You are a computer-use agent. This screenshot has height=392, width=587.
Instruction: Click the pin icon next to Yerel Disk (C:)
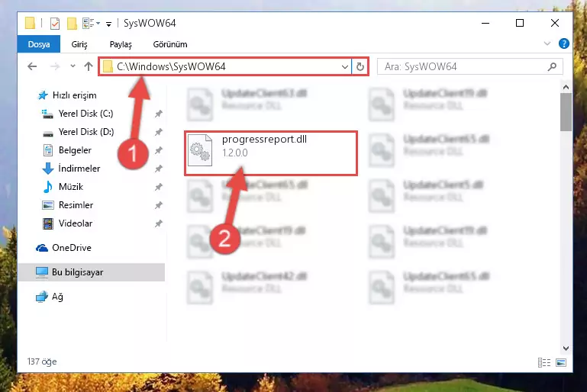[x=159, y=114]
